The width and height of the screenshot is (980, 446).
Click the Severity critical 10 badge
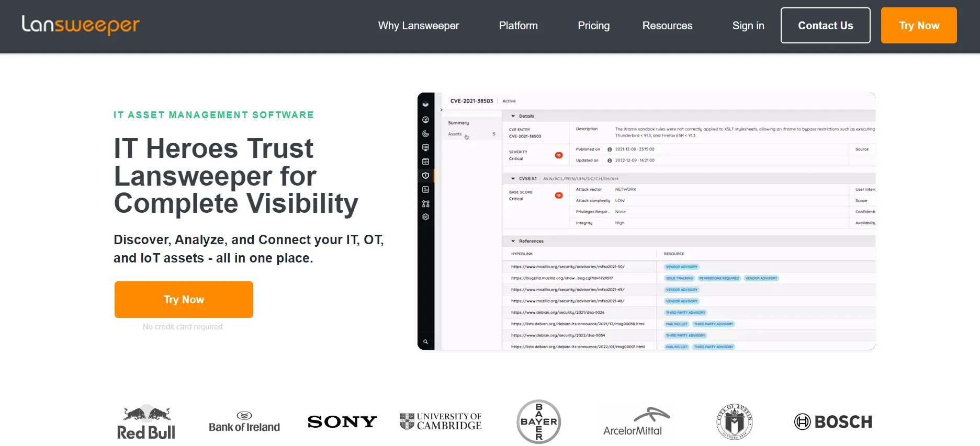(x=559, y=155)
